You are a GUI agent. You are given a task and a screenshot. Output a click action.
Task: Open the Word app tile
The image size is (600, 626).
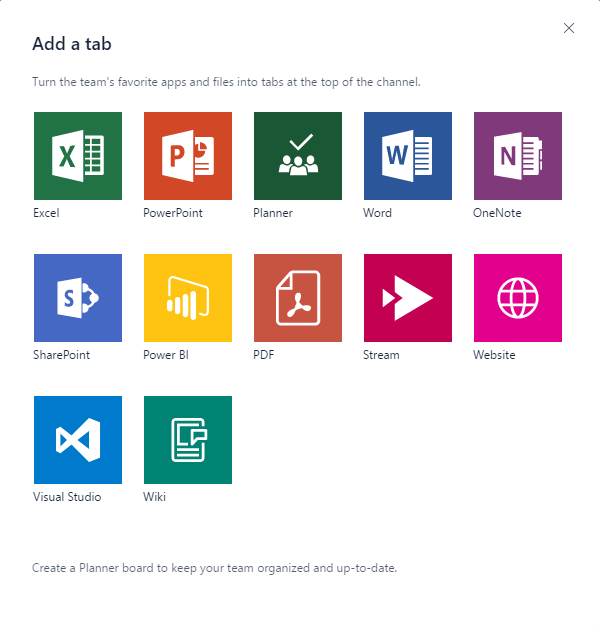[408, 156]
